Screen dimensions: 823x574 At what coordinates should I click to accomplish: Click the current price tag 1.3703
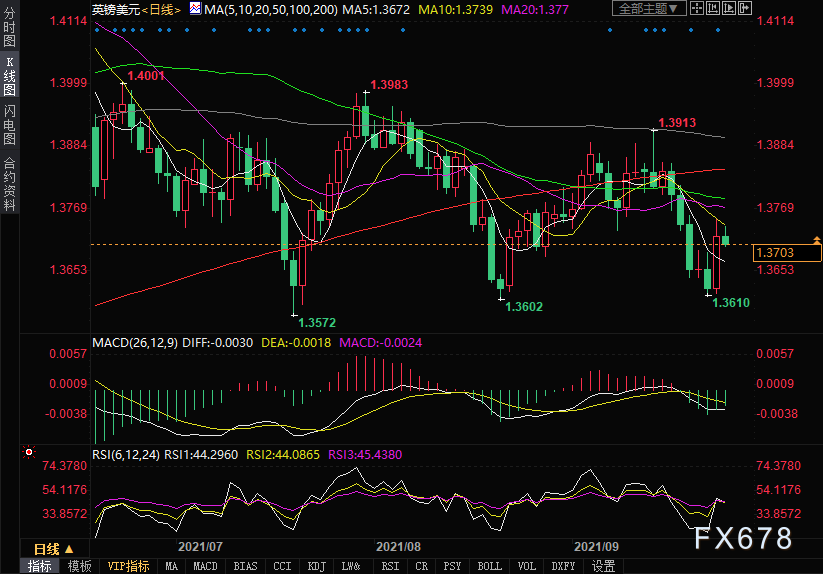click(787, 253)
